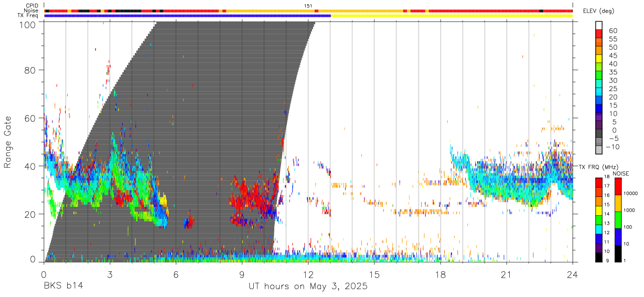Viewport: 644px width, 297px height.
Task: Click the 'TX Freq' row label
Action: point(28,16)
